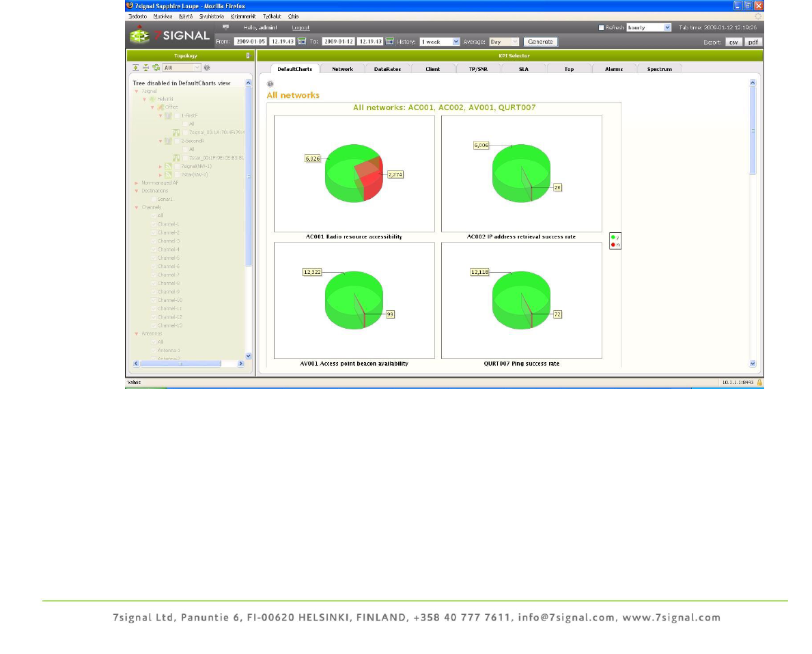Click the main chart area scroll-down arrow

753,364
